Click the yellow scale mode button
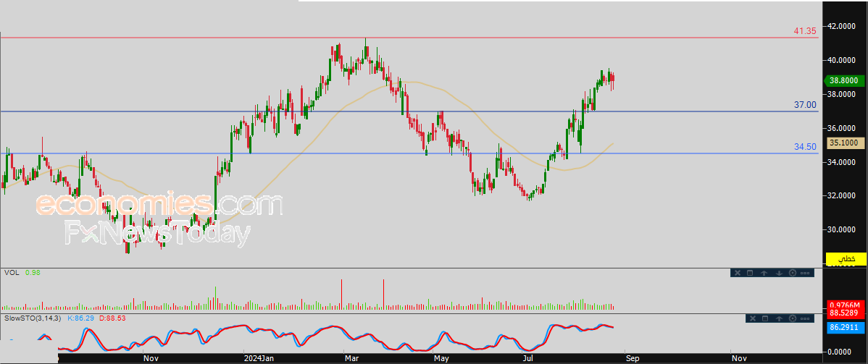The image size is (868, 364). tap(846, 258)
